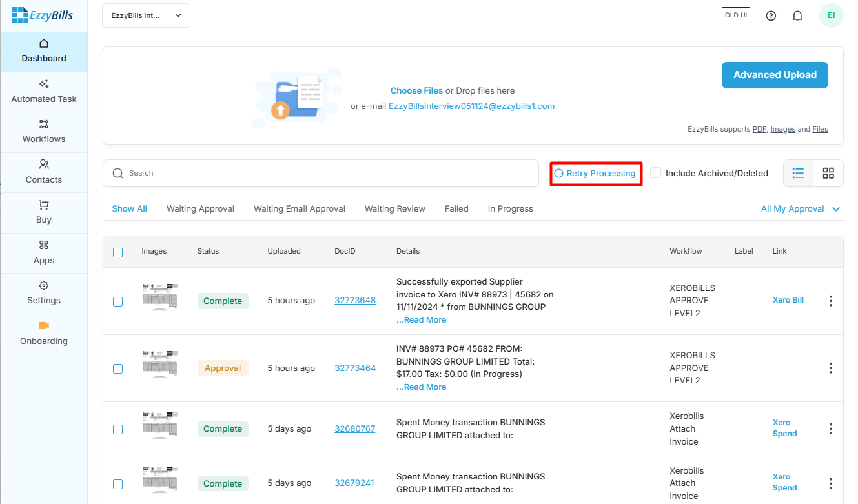Open DocID 32679241 link
858x504 pixels.
(354, 483)
